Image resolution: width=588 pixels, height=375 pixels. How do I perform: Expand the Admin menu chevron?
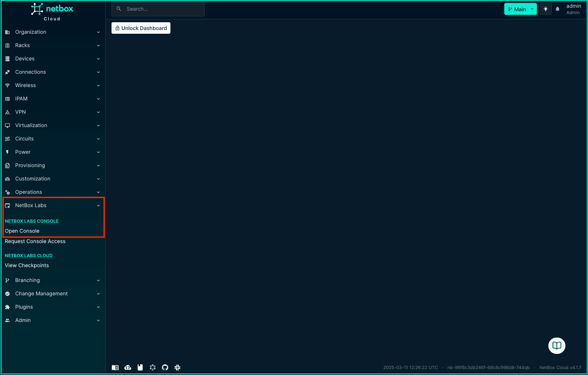pos(99,321)
